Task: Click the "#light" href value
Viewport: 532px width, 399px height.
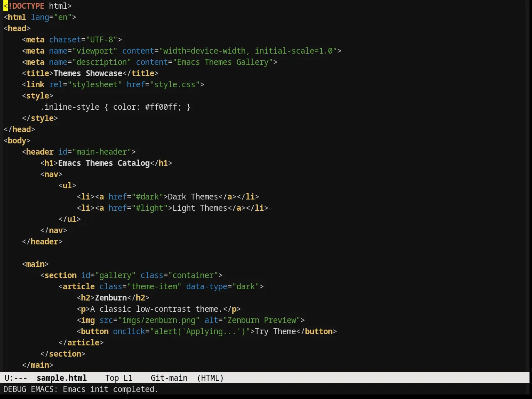Action: click(x=150, y=208)
